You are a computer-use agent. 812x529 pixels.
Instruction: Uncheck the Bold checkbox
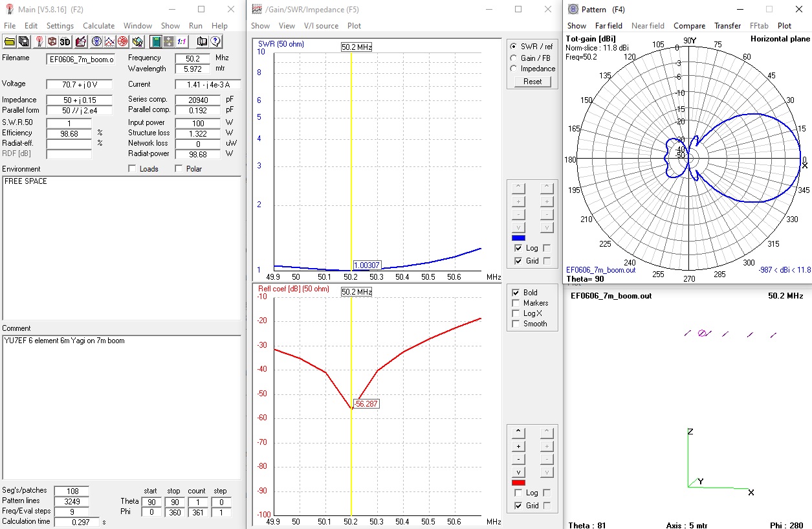click(x=516, y=293)
